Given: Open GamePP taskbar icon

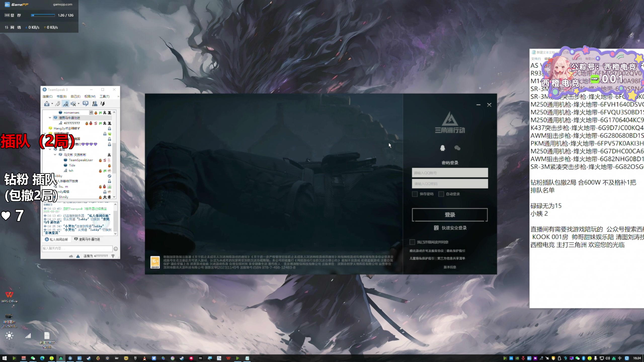Looking at the screenshot, I should click(x=79, y=358).
